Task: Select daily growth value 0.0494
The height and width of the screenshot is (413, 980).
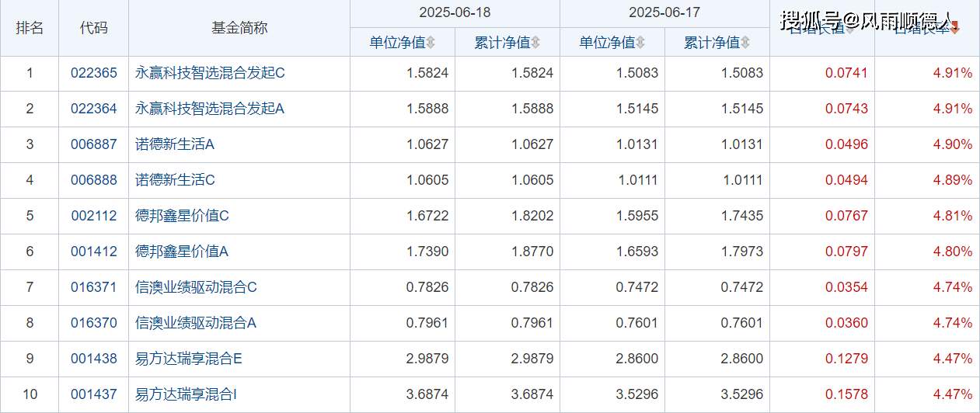Action: [x=846, y=180]
